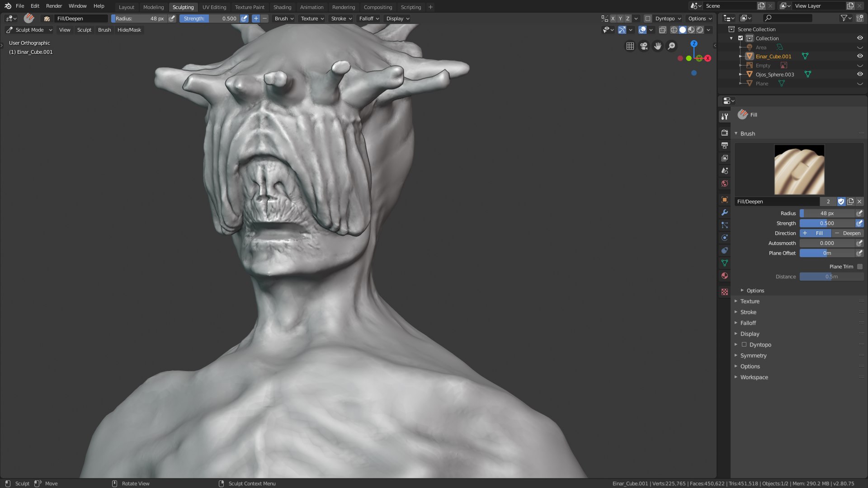The image size is (868, 488).
Task: Click the Autosmooth slider
Action: tap(827, 243)
